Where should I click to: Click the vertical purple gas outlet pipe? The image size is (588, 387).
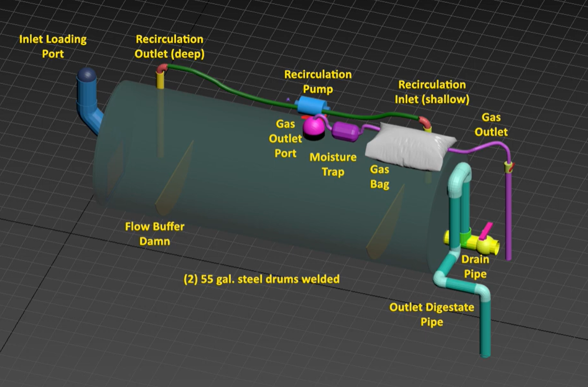pyautogui.click(x=509, y=215)
